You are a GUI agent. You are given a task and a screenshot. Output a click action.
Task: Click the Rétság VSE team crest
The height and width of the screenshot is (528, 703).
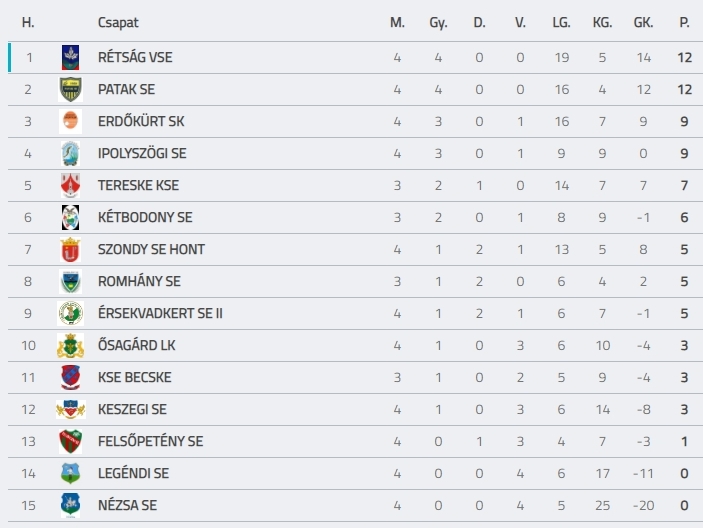click(70, 57)
